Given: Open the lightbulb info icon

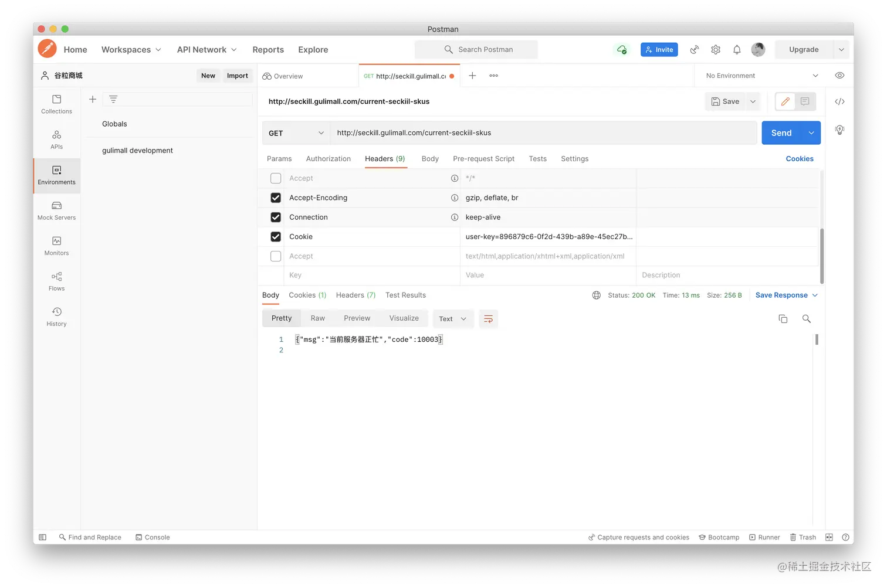Looking at the screenshot, I should [840, 130].
